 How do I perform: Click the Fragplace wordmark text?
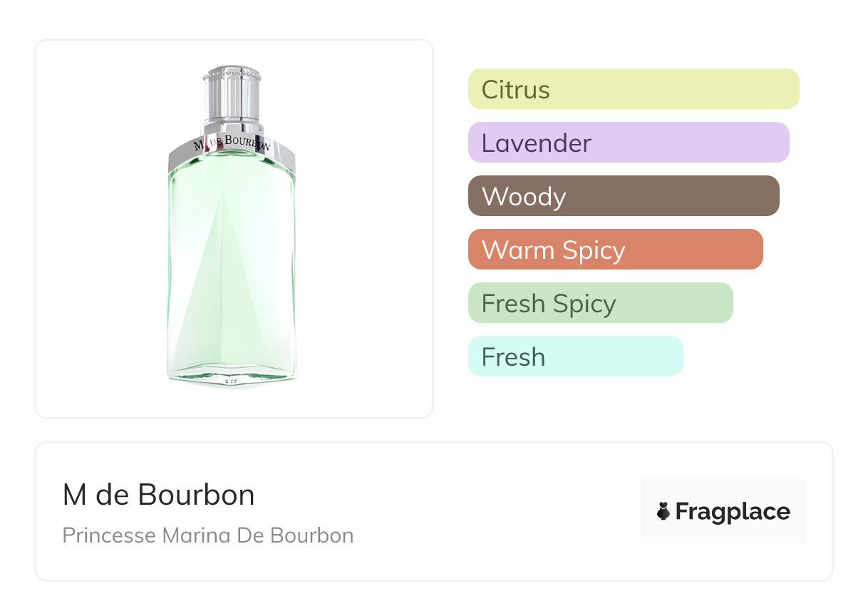[x=733, y=511]
